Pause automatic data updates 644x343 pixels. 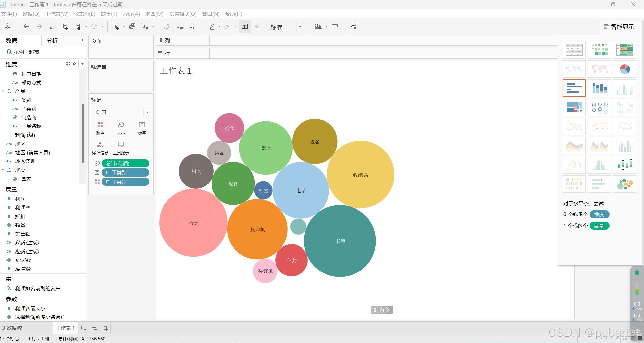coord(78,26)
